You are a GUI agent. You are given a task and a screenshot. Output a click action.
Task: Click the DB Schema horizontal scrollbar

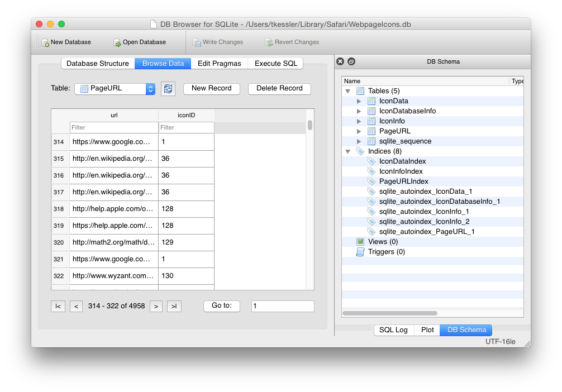tap(390, 313)
